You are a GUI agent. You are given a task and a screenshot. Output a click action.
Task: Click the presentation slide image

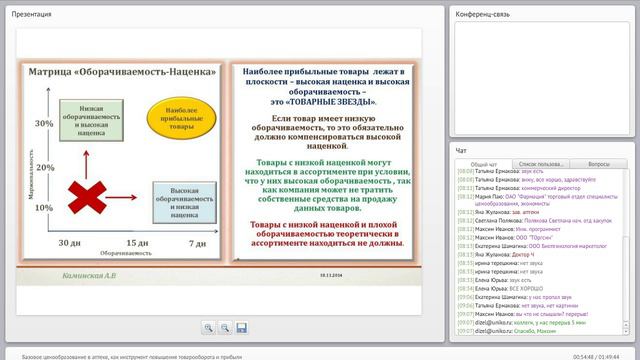(219, 171)
